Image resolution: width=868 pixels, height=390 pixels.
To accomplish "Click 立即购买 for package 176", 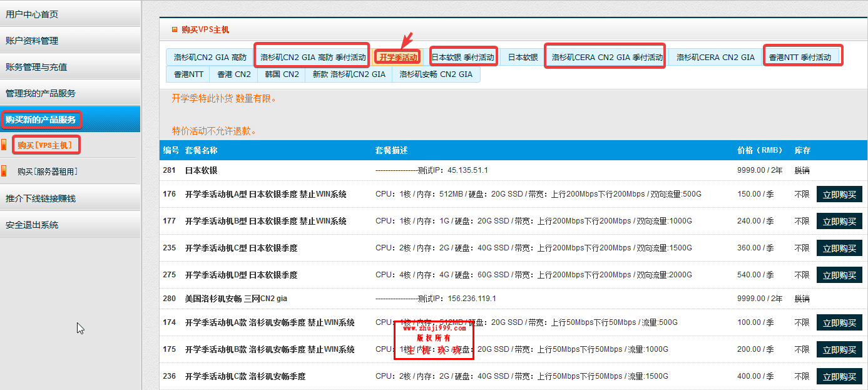I will pos(839,194).
